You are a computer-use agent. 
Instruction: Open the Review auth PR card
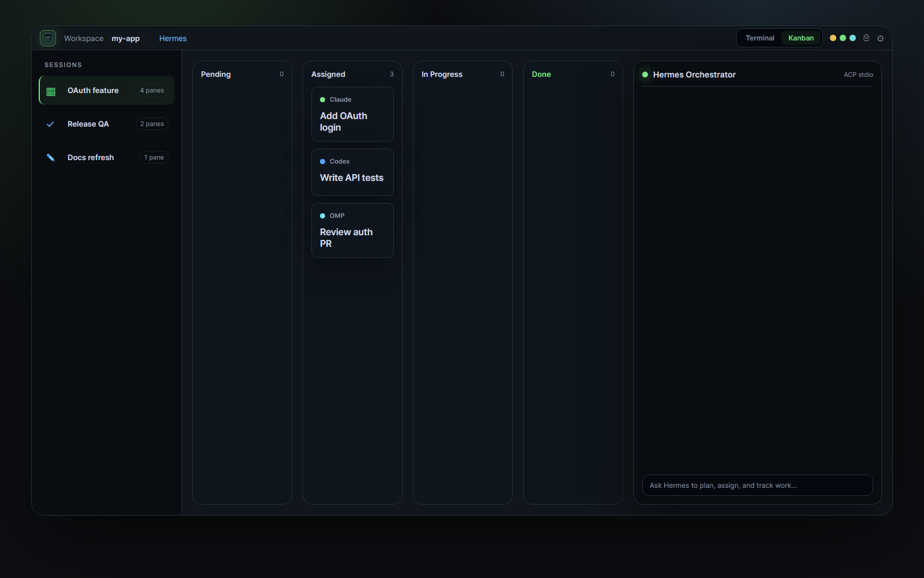coord(352,230)
